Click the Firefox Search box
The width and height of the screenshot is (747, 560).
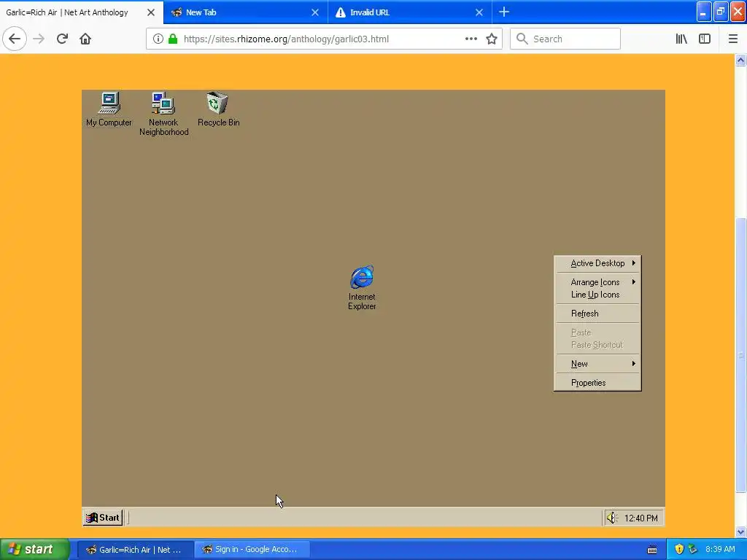[565, 39]
